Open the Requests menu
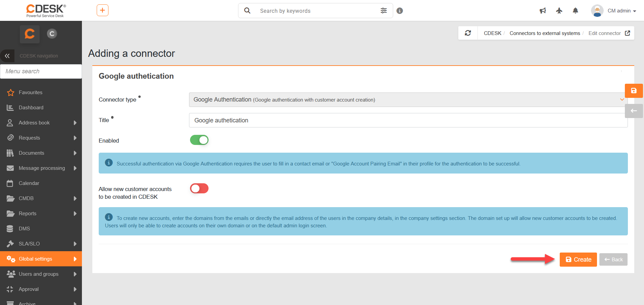Viewport: 644px width, 305px height. point(29,138)
